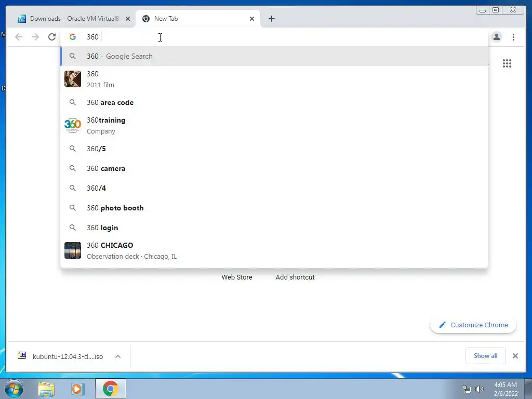Click the 360 CHICAGO photo thumbnail
532x399 pixels.
pyautogui.click(x=73, y=250)
